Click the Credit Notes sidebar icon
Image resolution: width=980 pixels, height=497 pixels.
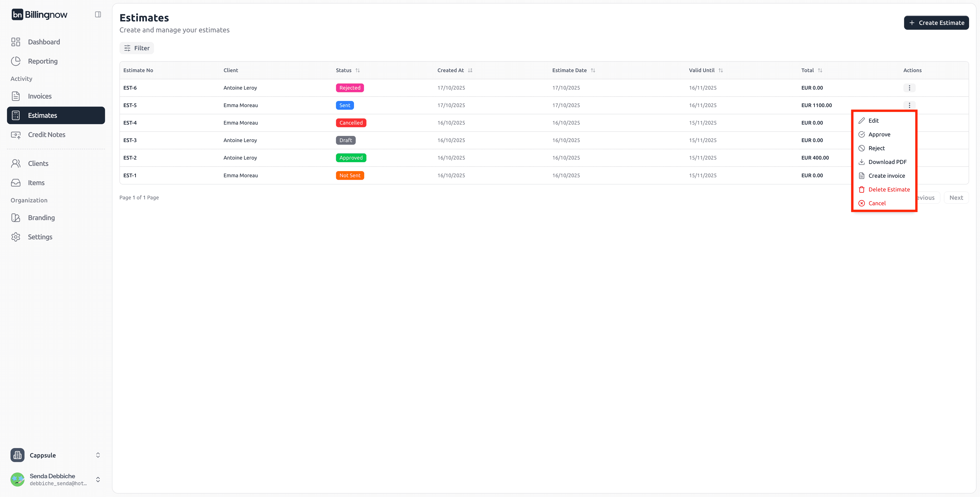coord(16,135)
